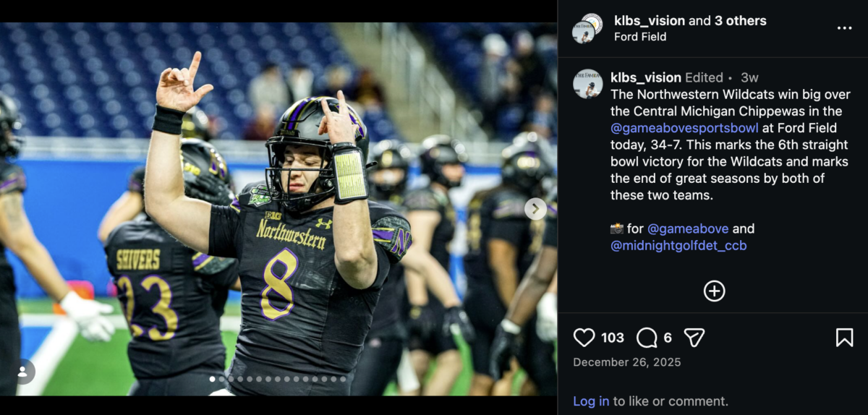Jump to last carousel dot indicator
Viewport: 868px width, 415px height.
coord(343,379)
